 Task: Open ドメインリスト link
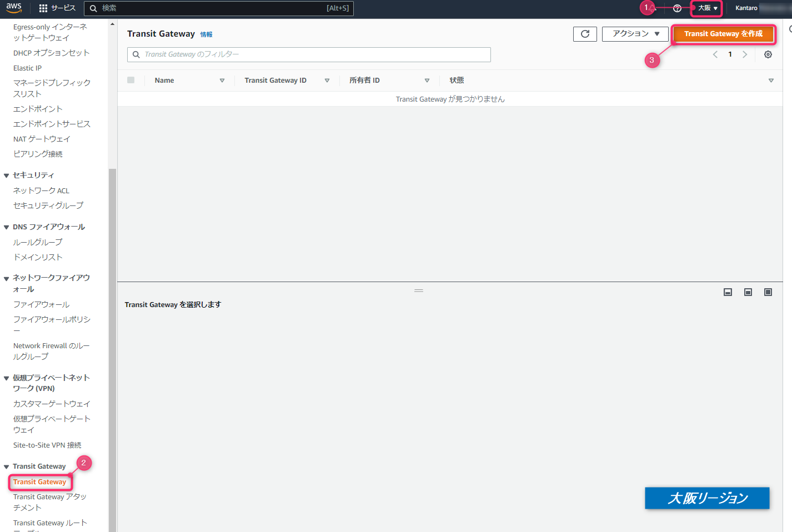38,257
